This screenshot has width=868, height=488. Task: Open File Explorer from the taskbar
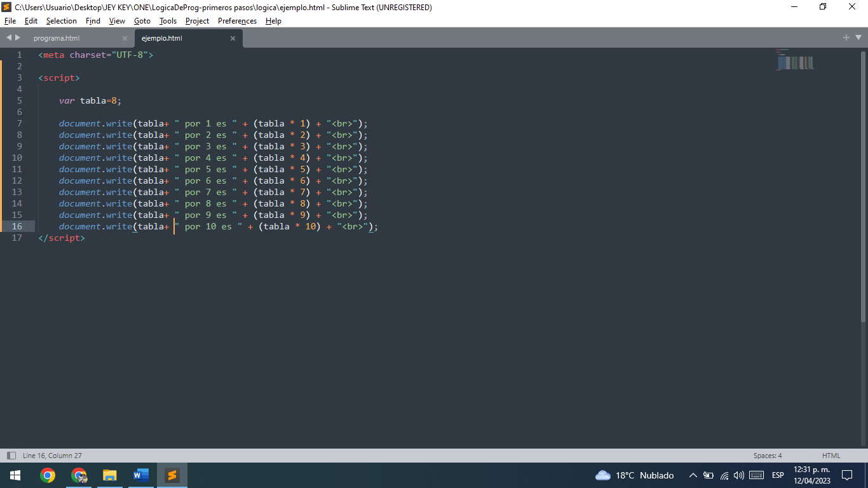(110, 475)
